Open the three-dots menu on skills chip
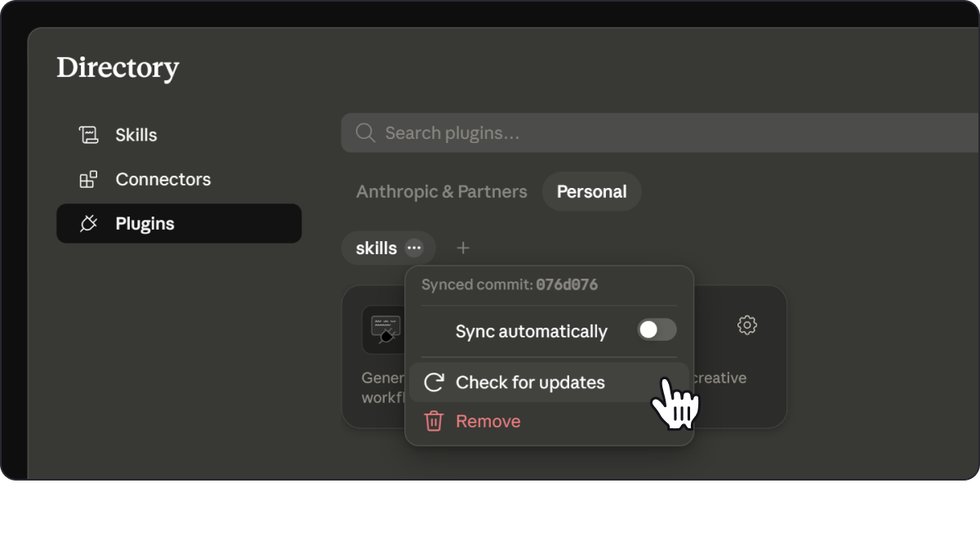The height and width of the screenshot is (559, 980). pyautogui.click(x=415, y=248)
